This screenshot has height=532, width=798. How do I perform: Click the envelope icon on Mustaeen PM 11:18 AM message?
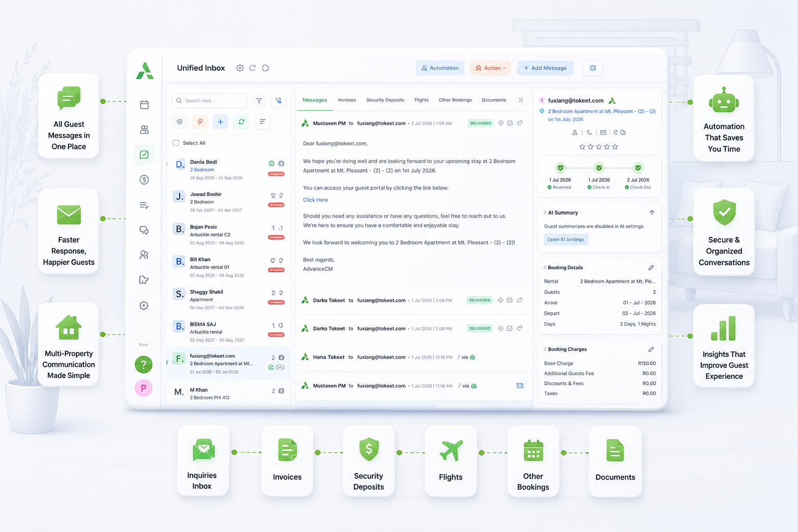click(x=520, y=385)
